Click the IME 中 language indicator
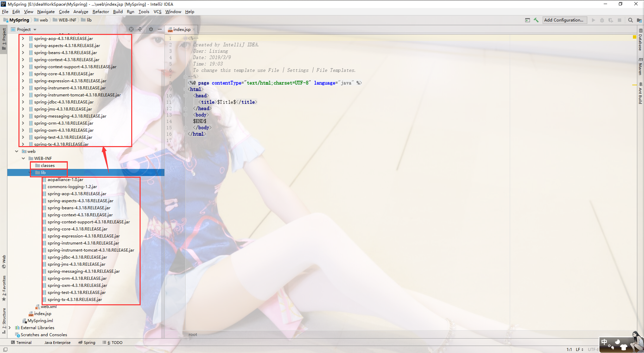Screen dimensions: 644x353 click(x=604, y=342)
